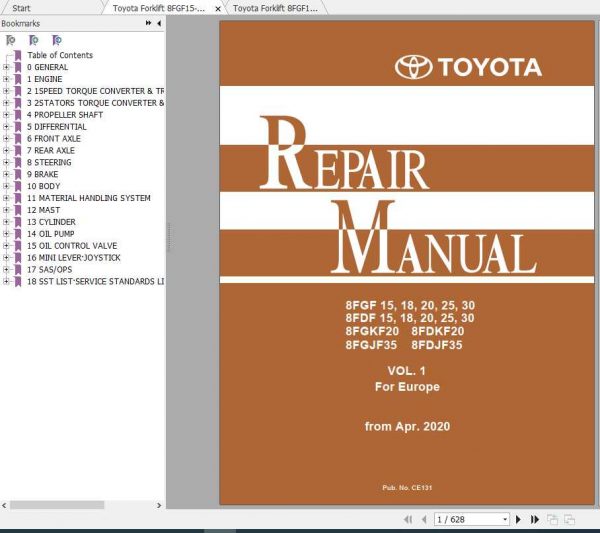600x533 pixels.
Task: Click 'VOL. 1' on the cover page
Action: coord(406,370)
